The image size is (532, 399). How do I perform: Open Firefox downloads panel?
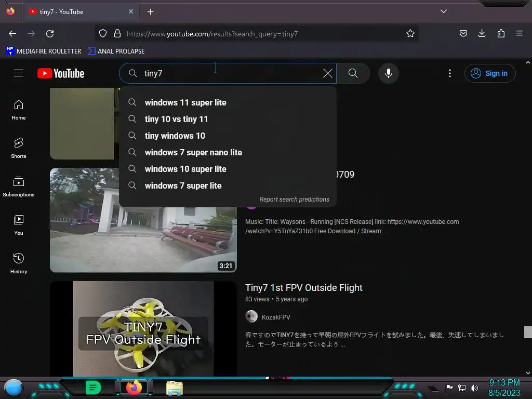pyautogui.click(x=482, y=33)
